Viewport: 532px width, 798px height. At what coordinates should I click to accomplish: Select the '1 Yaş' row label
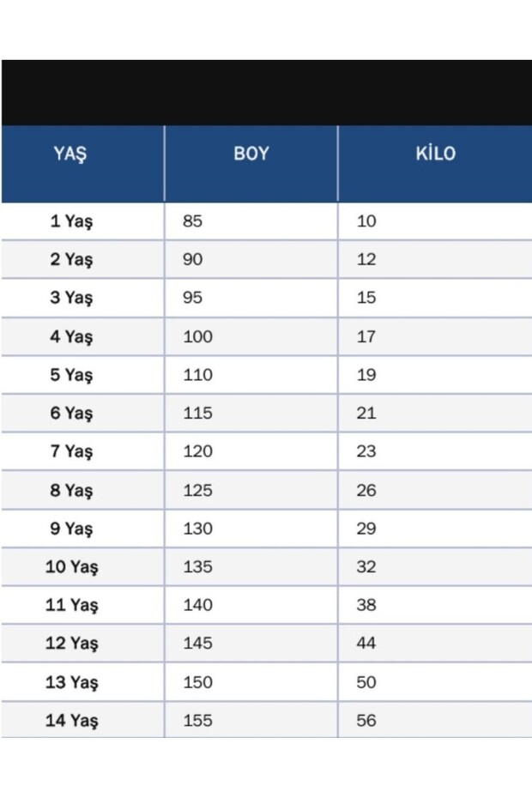[71, 221]
